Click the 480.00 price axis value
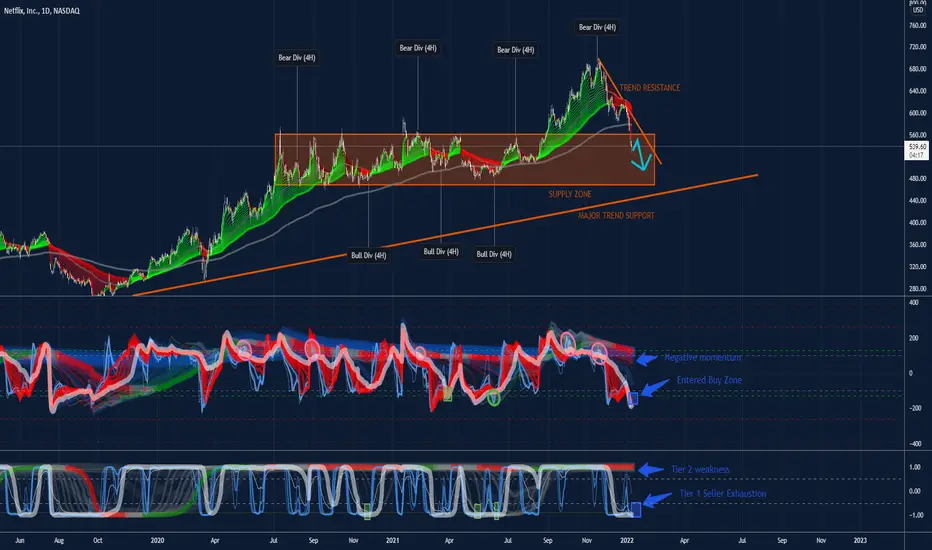The image size is (932, 550). (917, 178)
